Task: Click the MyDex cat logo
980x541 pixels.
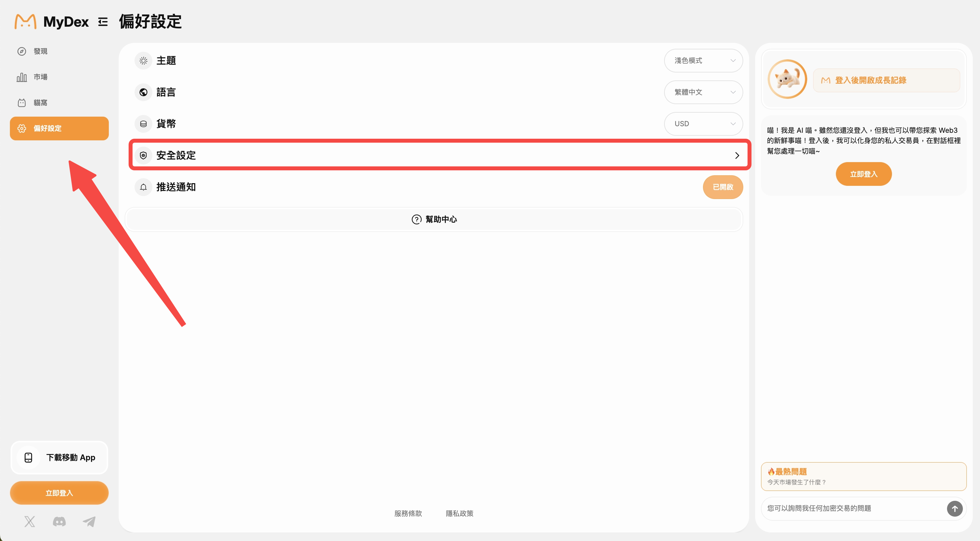Action: [25, 22]
